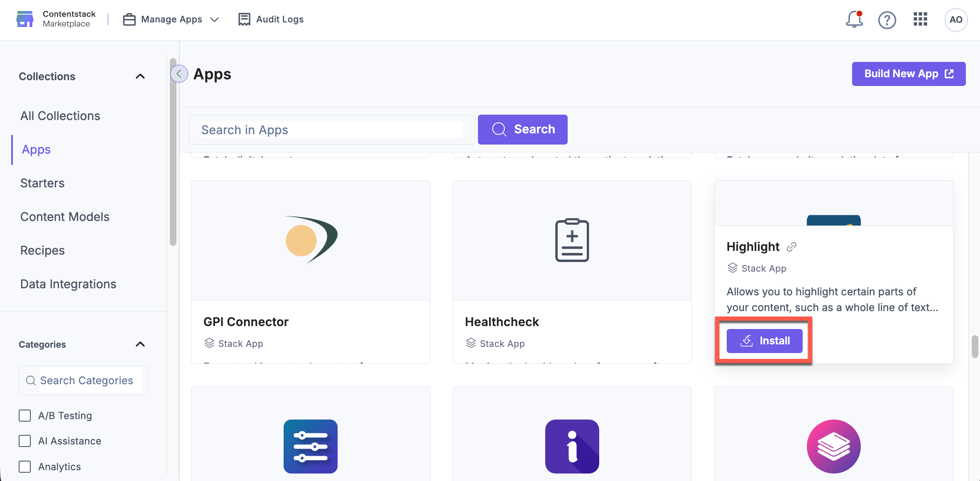Open the help question mark icon
Screen dimensions: 980x481
click(x=887, y=20)
